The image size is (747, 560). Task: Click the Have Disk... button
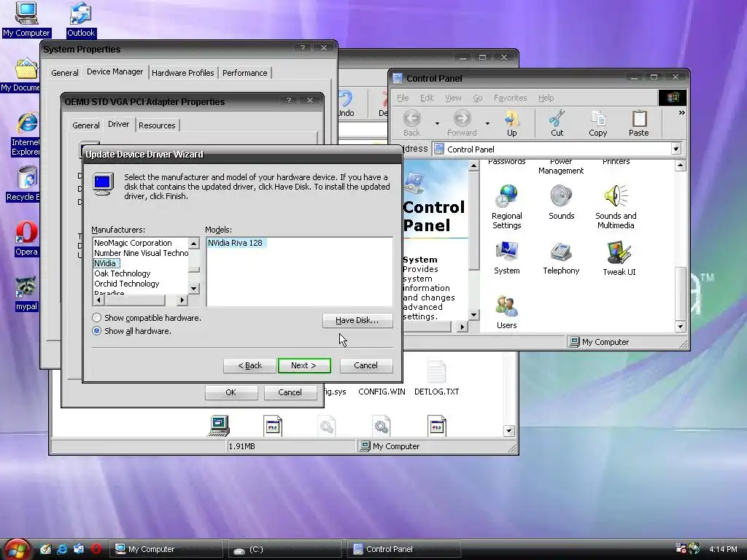357,320
